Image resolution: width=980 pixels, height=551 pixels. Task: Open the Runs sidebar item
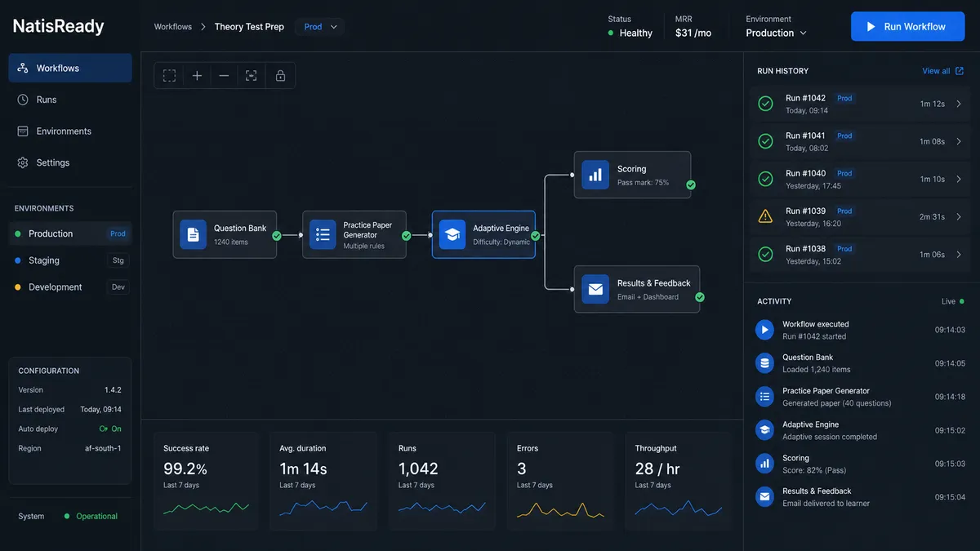(70, 100)
